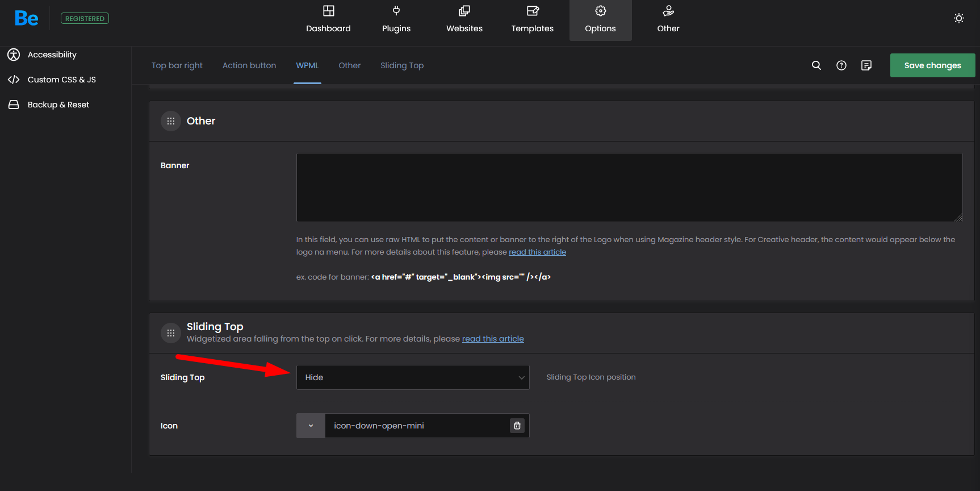Open Backup & Reset in sidebar
Image resolution: width=980 pixels, height=491 pixels.
58,105
